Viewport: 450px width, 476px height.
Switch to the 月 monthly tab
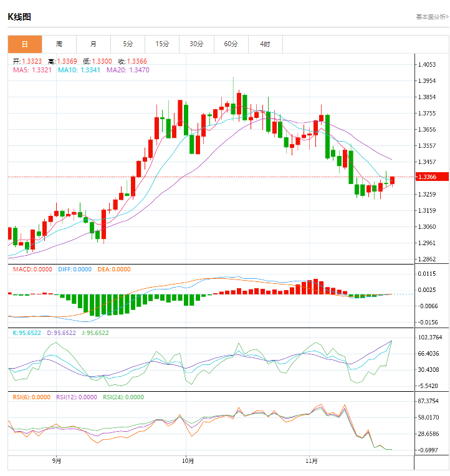tap(93, 44)
